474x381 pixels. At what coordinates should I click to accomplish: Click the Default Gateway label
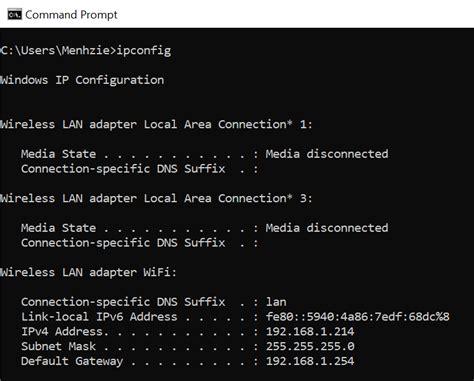72,361
